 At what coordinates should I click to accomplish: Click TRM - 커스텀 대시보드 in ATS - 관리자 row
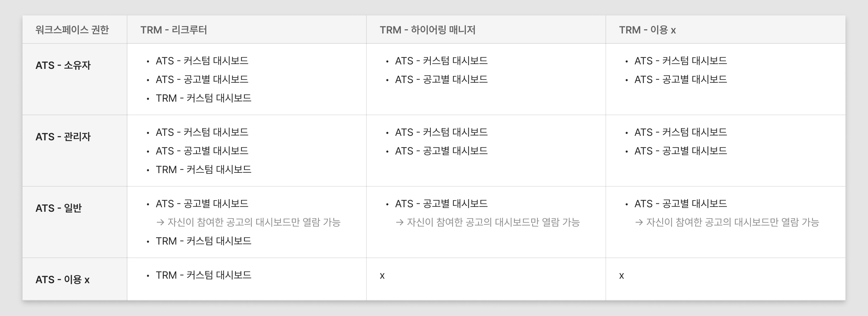(x=203, y=170)
